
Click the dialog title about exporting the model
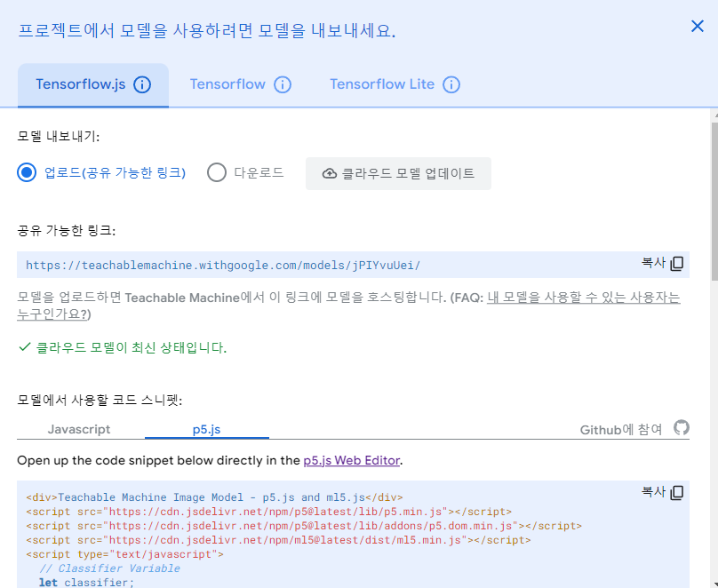point(206,31)
